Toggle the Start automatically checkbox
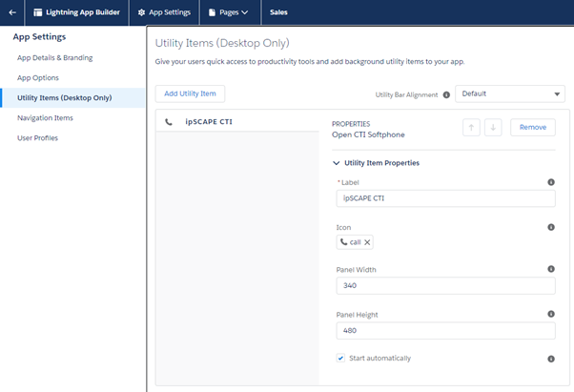The width and height of the screenshot is (574, 392). [340, 358]
